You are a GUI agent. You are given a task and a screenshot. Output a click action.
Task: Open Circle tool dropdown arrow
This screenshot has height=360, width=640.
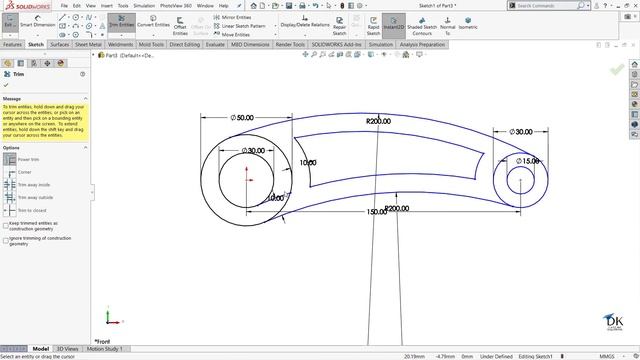pos(82,18)
